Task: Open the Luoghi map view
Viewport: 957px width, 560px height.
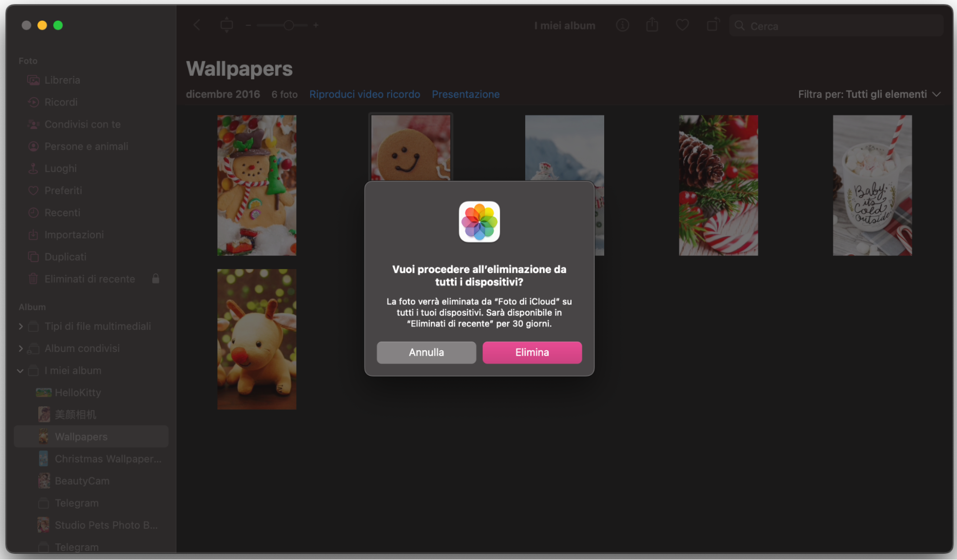Action: (60, 168)
